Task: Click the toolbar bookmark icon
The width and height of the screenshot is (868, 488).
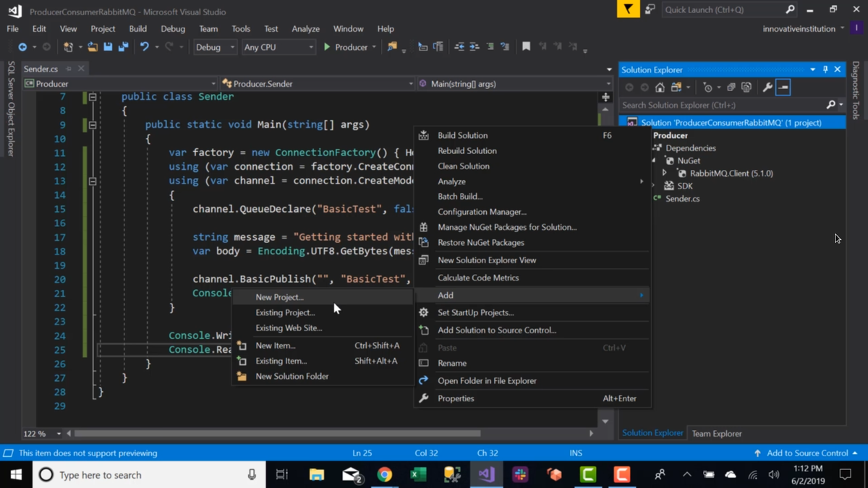Action: (x=526, y=47)
